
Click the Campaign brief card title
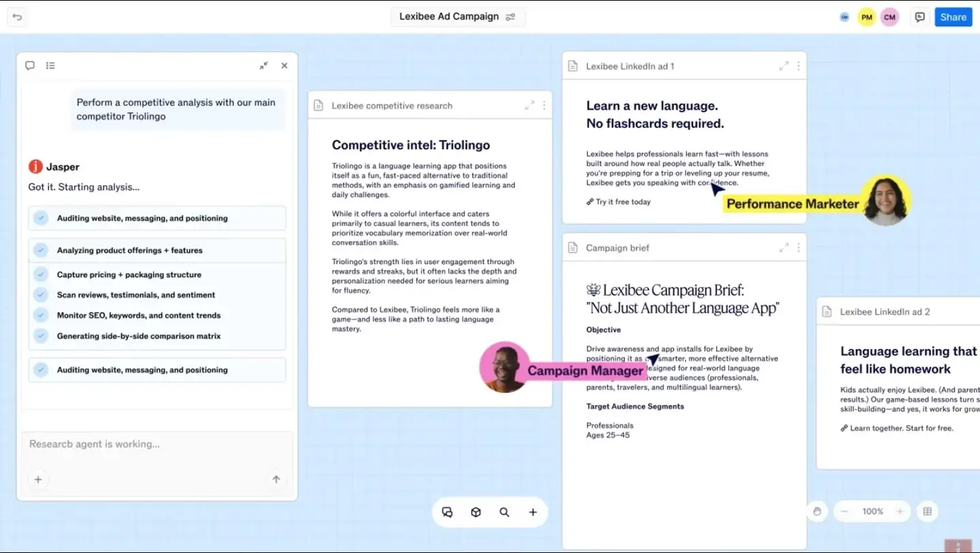617,248
